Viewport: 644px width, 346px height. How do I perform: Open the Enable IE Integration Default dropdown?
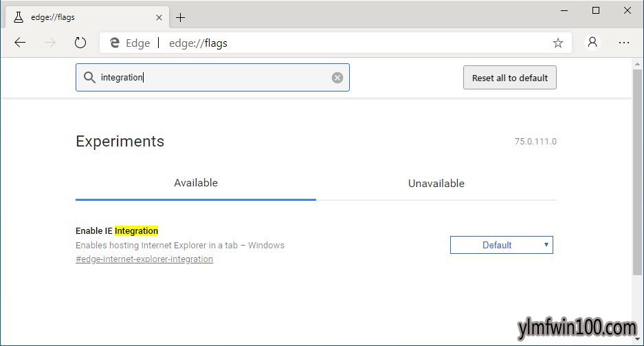pos(502,245)
